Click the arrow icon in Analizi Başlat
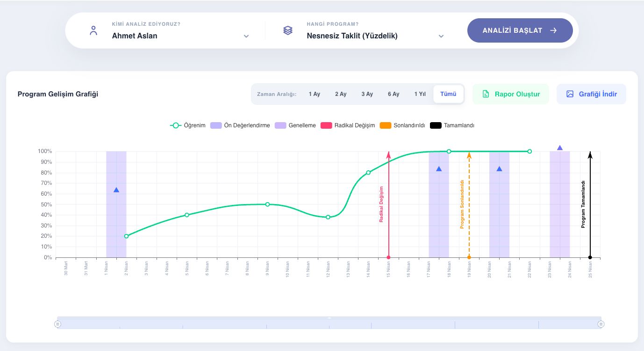This screenshot has height=351, width=644. click(553, 30)
